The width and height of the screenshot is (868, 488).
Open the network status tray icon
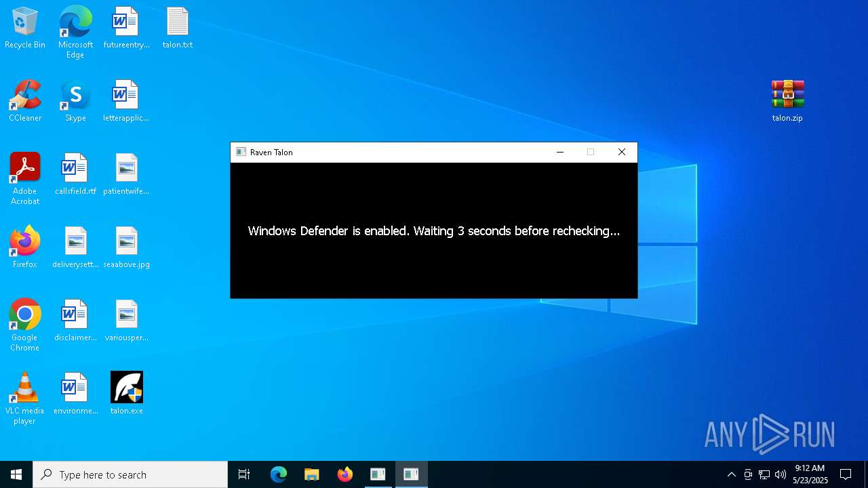(x=764, y=474)
